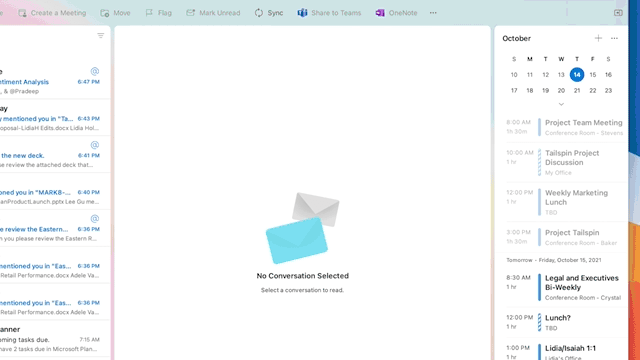Open the Weekly Marketing Lunch event
This screenshot has width=640, height=360.
pyautogui.click(x=565, y=202)
